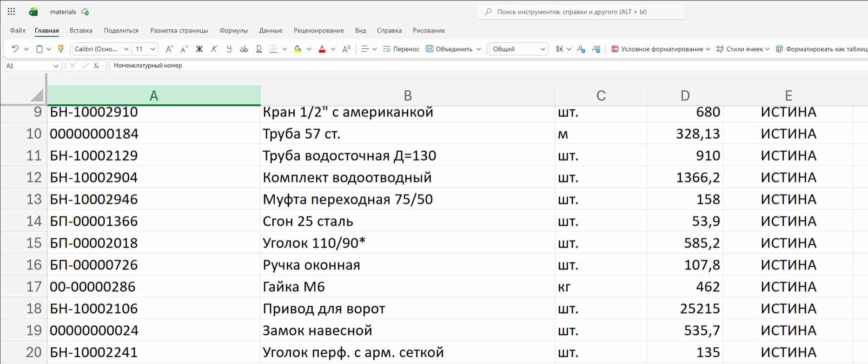
Task: Open the Calibri font name dropdown
Action: pyautogui.click(x=126, y=49)
